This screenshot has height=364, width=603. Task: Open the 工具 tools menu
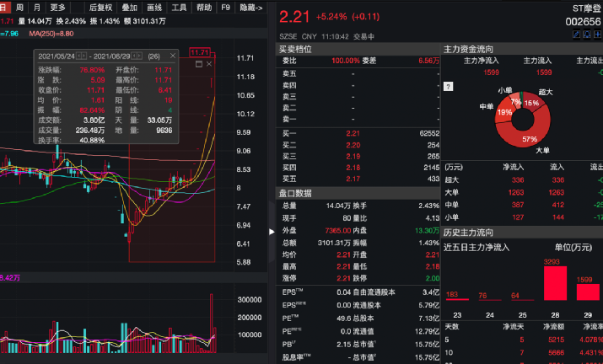[x=179, y=8]
